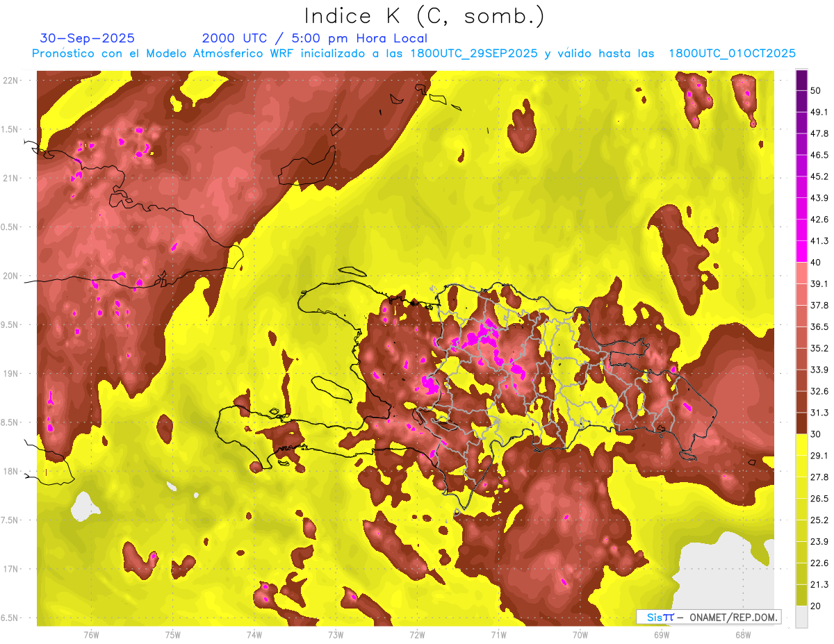Click the "25.2" colorbar value
Viewport: 834px width, 644px height.
tap(820, 520)
